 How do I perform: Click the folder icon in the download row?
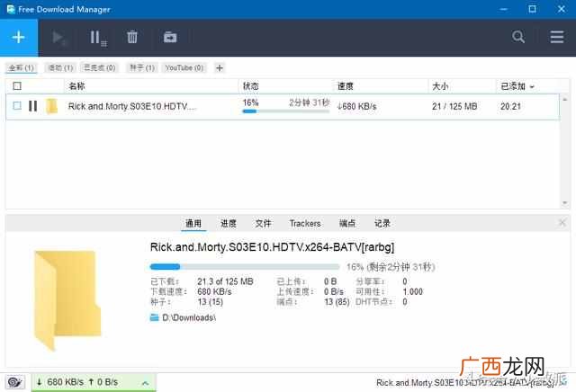52,106
